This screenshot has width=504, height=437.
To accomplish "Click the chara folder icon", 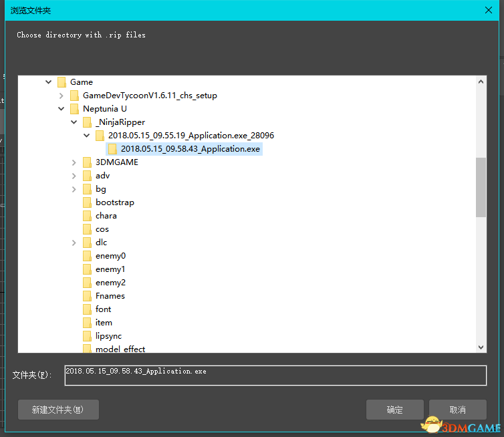I will click(x=87, y=216).
